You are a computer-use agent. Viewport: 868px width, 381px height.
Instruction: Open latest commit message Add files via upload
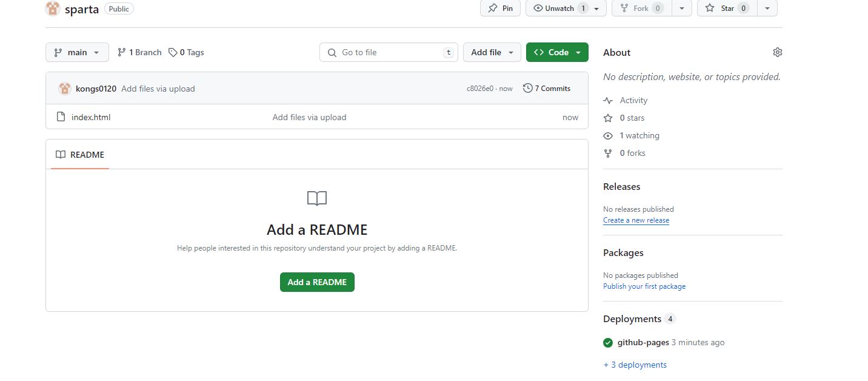tap(158, 89)
